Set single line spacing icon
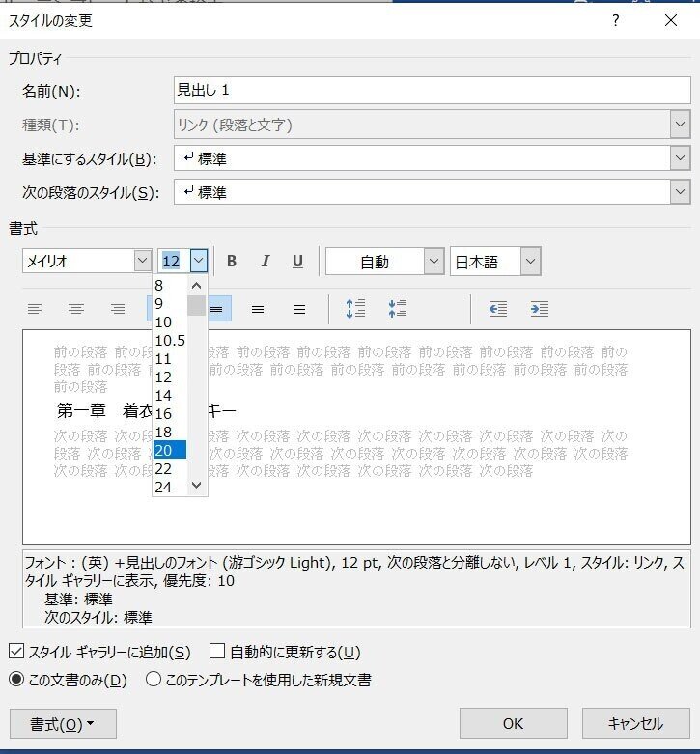The image size is (700, 754). click(216, 309)
